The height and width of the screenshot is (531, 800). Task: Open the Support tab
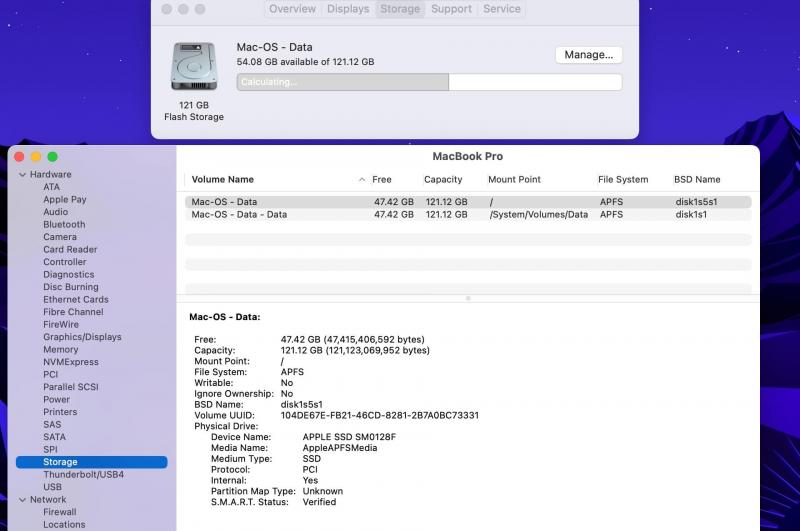point(451,9)
